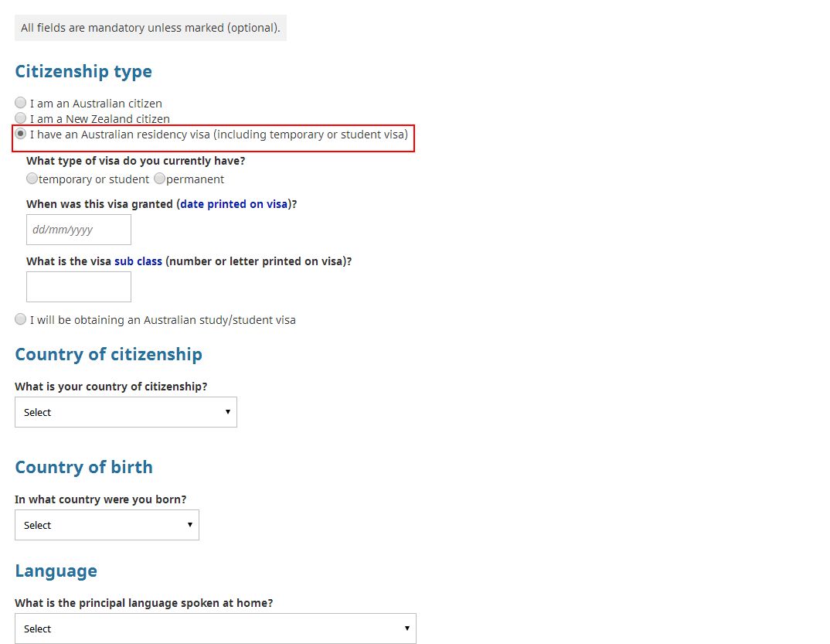Click the visa granted date field
The image size is (830, 644).
pyautogui.click(x=79, y=230)
